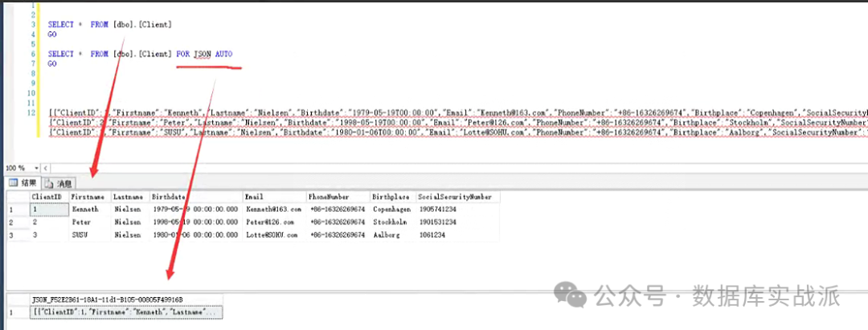Select the Aalborg birthplace cell
This screenshot has height=330, width=868.
[388, 234]
